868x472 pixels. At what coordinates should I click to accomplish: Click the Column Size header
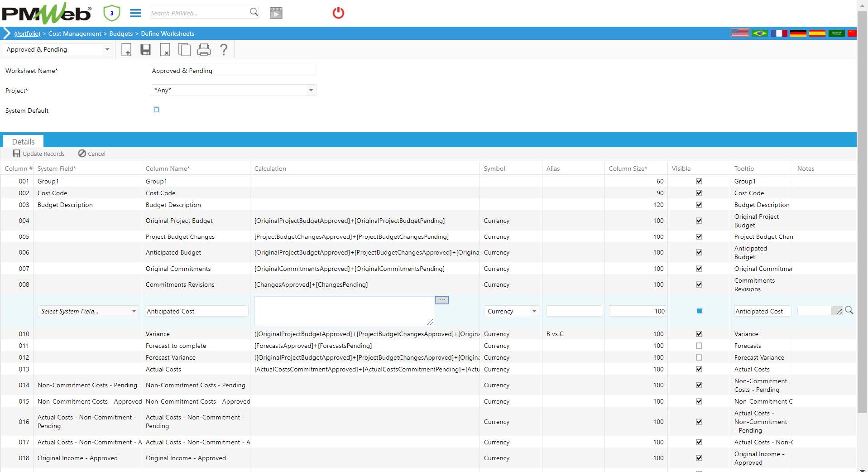628,169
